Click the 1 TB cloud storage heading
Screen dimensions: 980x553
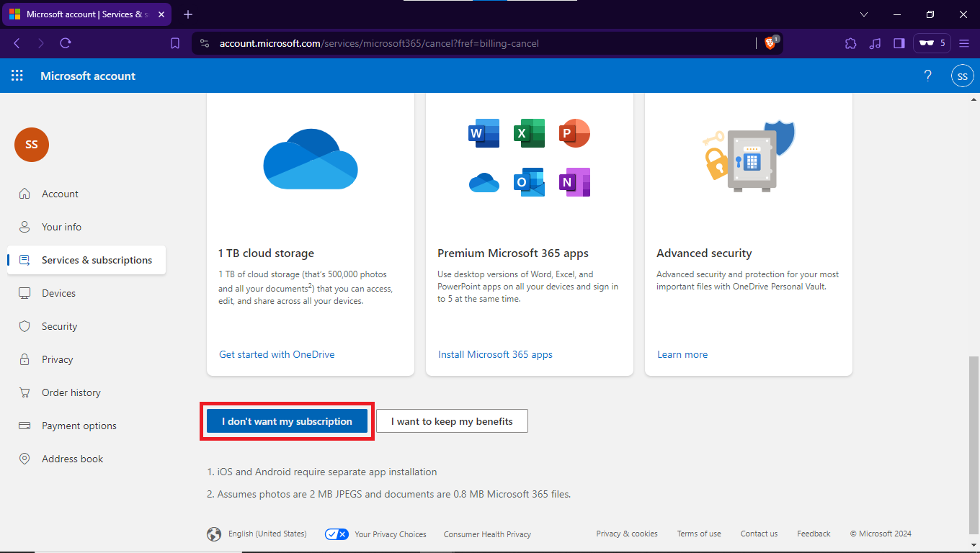click(266, 253)
